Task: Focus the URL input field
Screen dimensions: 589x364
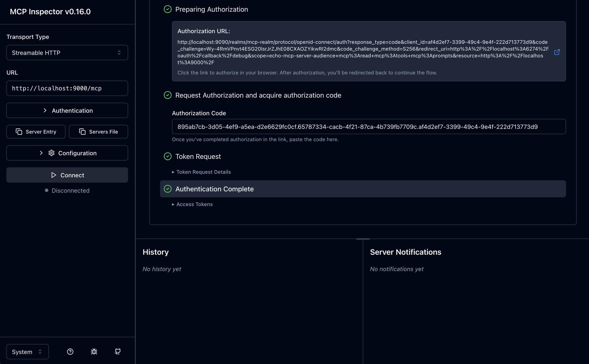Action: click(67, 88)
